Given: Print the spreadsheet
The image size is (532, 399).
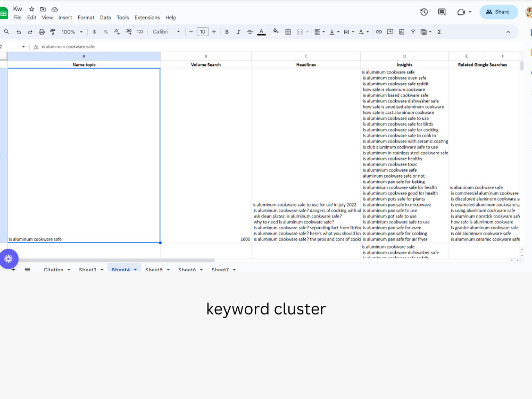Looking at the screenshot, I should (41, 32).
